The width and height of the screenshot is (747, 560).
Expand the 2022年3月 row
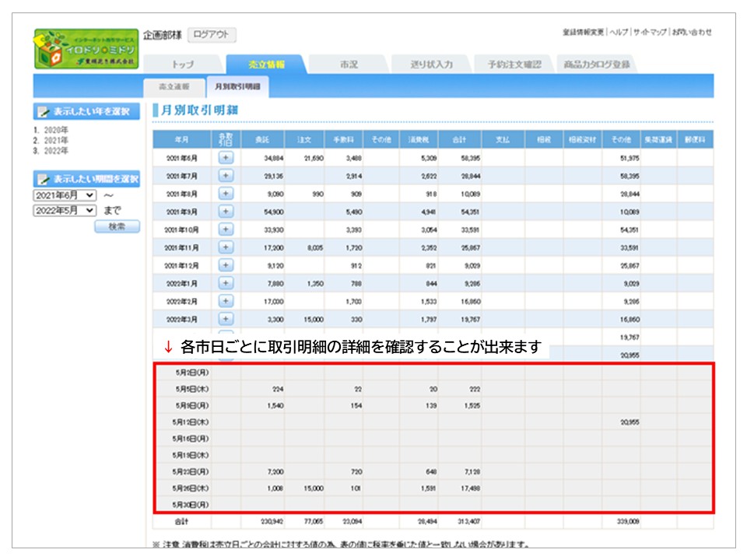(226, 319)
